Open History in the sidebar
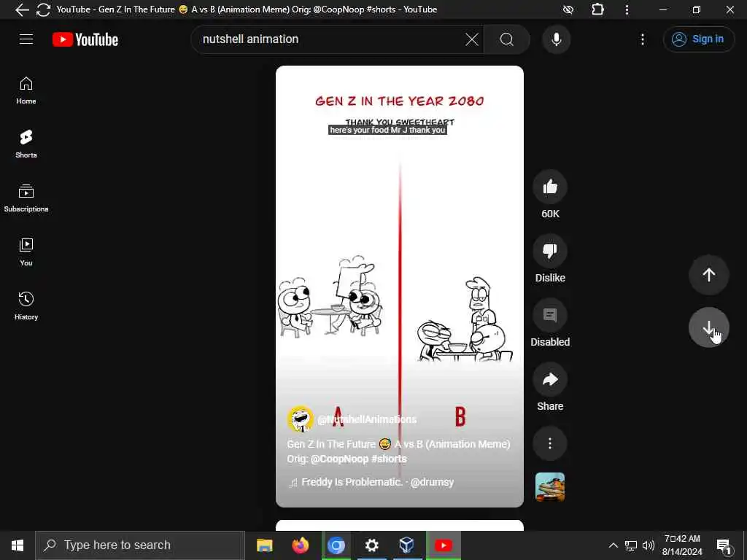Image resolution: width=747 pixels, height=560 pixels. (x=26, y=306)
